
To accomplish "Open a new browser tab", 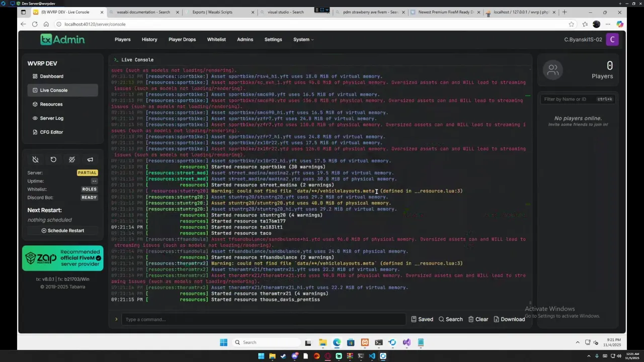I will [565, 12].
